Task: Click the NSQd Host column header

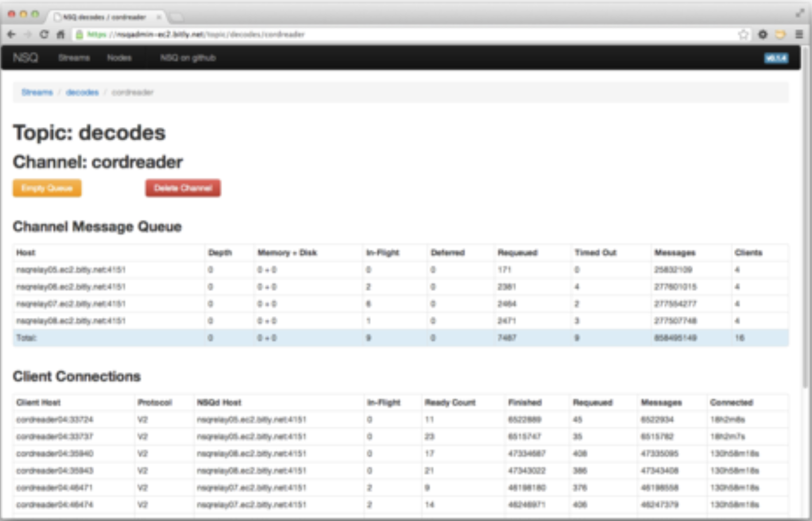Action: coord(219,402)
